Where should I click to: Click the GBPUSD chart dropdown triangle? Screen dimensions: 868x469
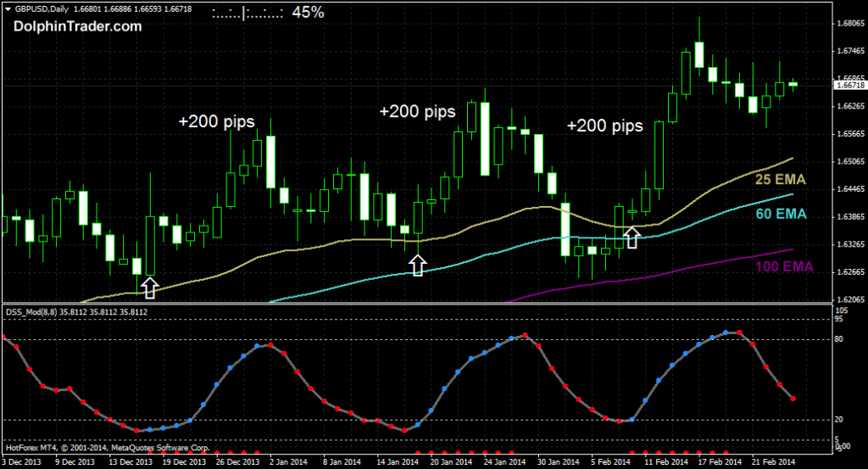coord(8,8)
